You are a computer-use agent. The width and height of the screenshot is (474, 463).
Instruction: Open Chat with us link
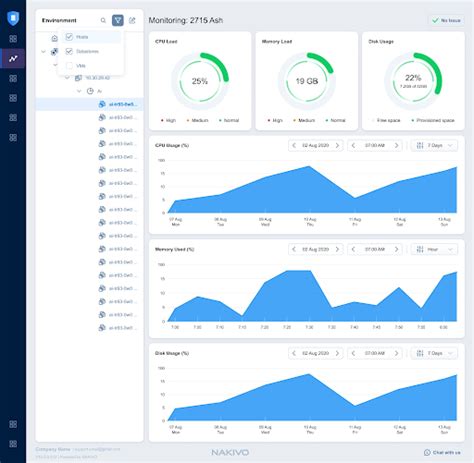coord(442,452)
